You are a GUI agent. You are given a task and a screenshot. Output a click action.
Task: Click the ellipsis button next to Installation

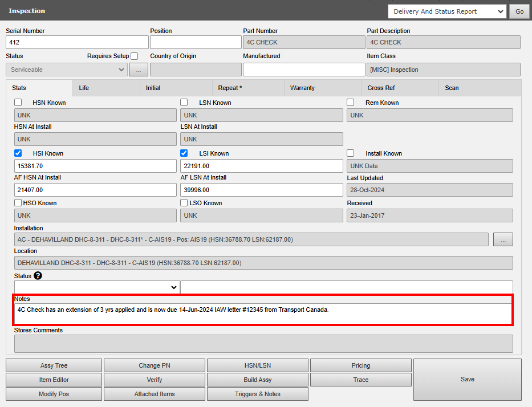tap(503, 240)
